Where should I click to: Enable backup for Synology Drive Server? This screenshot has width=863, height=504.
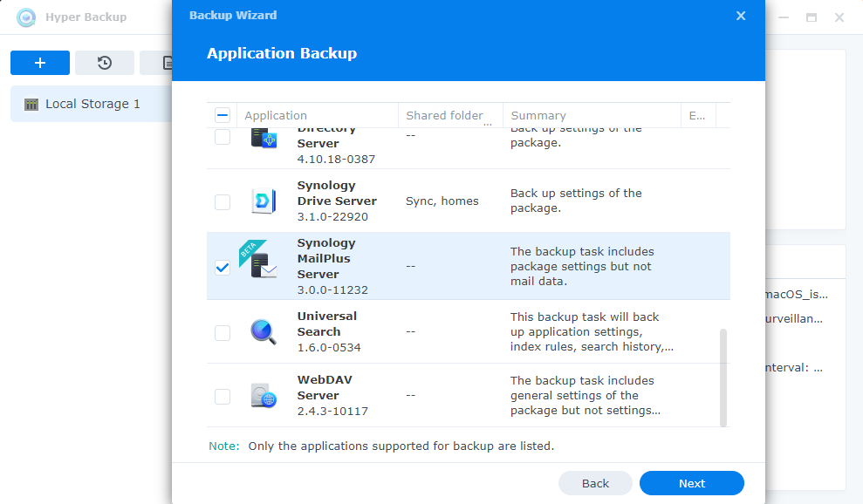[222, 201]
